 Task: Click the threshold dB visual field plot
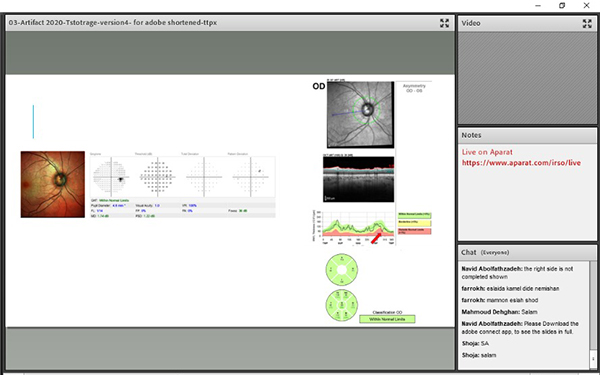click(x=158, y=177)
